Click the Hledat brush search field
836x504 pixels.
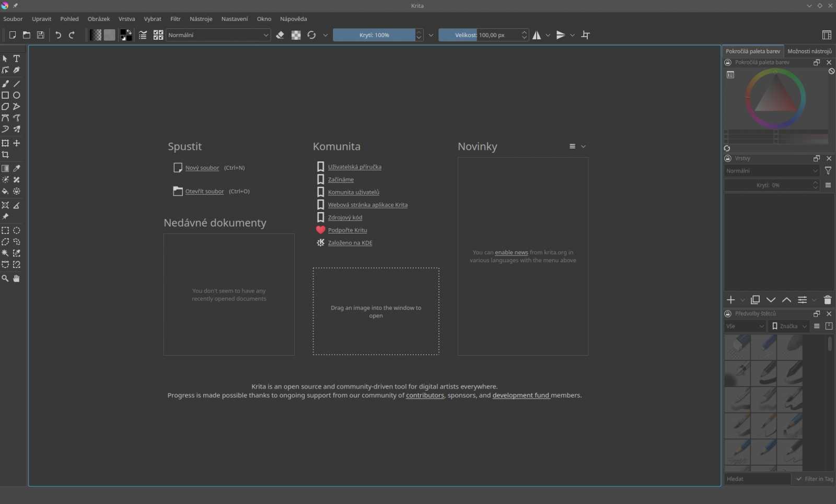click(757, 479)
